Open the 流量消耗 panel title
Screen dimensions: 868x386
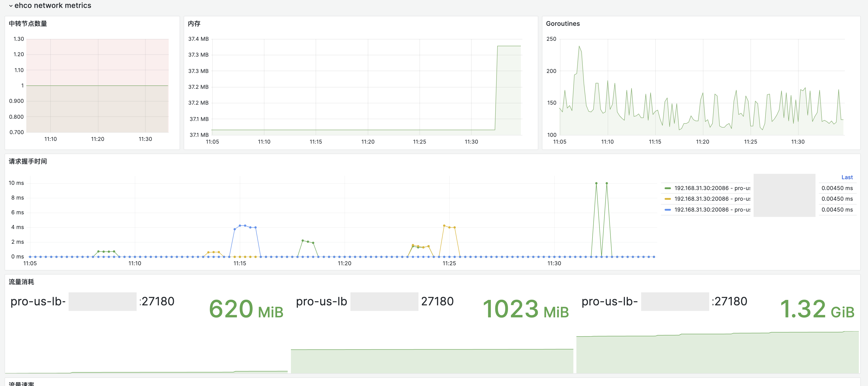[22, 282]
